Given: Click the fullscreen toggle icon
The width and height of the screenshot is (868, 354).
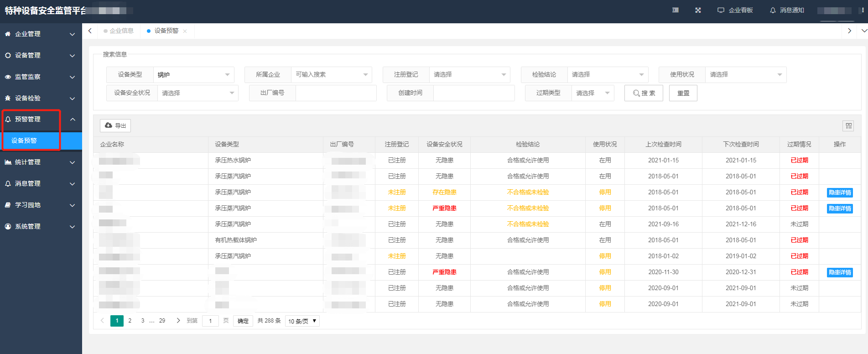Looking at the screenshot, I should click(x=698, y=10).
